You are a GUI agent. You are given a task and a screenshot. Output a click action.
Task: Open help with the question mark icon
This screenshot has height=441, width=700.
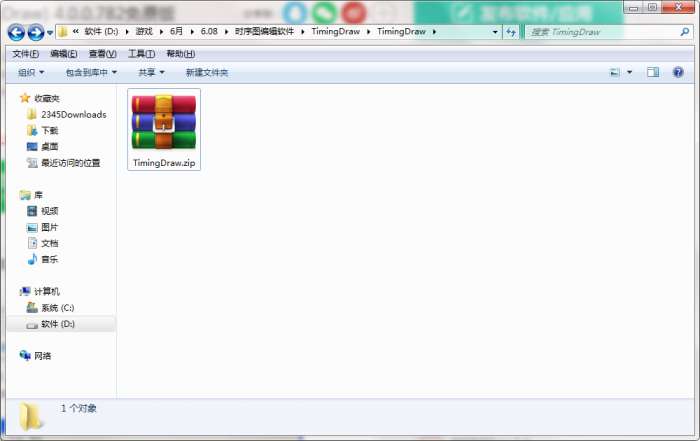pyautogui.click(x=678, y=72)
